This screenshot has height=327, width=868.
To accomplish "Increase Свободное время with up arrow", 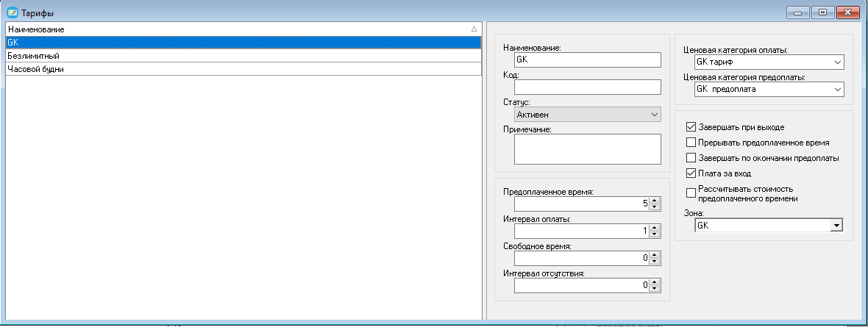I will click(655, 254).
